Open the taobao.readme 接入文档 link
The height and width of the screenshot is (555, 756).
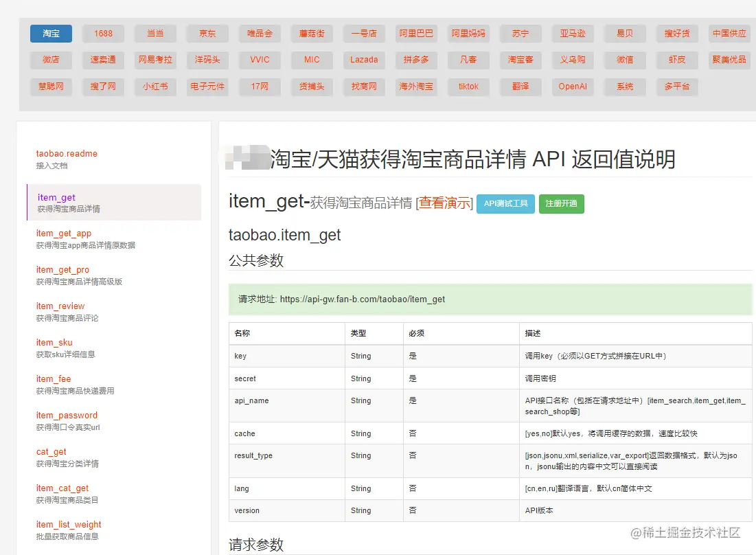[x=67, y=159]
